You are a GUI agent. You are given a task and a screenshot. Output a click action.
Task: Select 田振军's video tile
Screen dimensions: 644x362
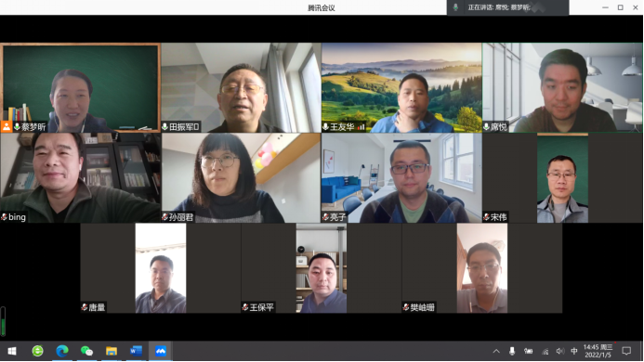coord(241,87)
